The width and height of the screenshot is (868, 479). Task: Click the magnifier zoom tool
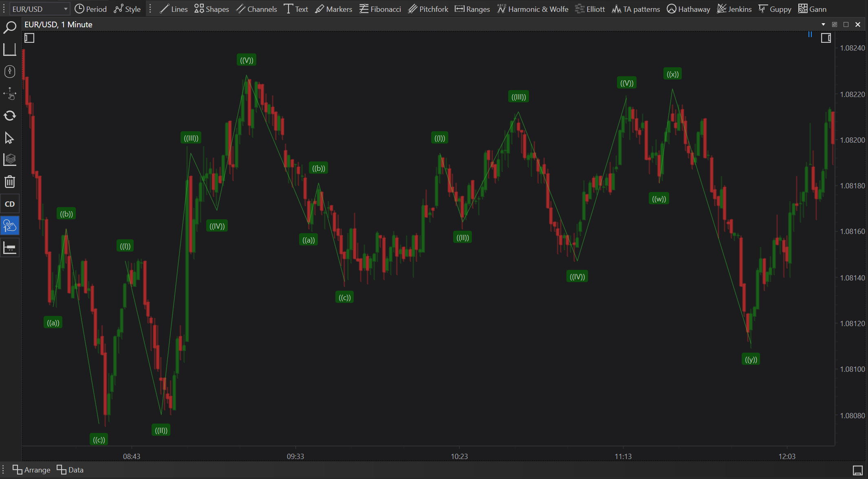point(9,28)
